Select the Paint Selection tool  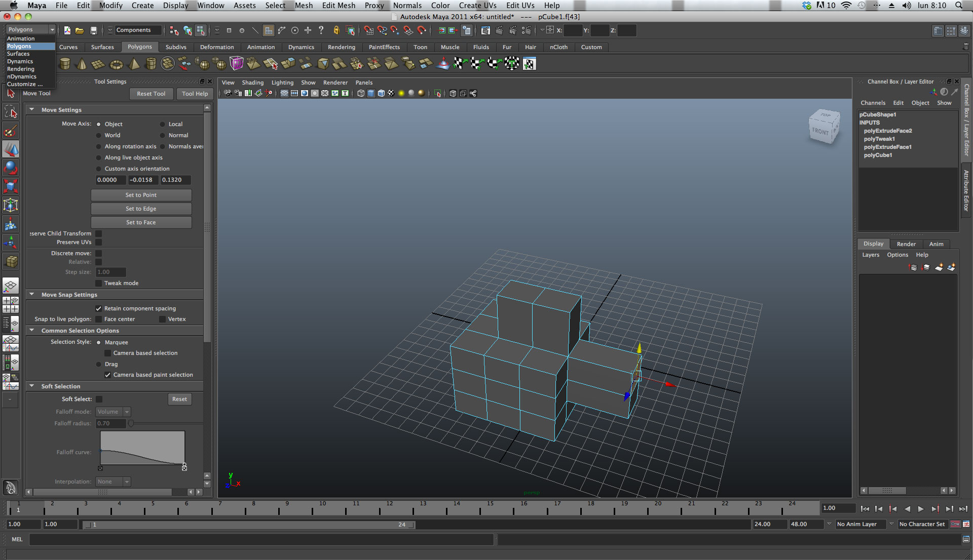tap(11, 131)
